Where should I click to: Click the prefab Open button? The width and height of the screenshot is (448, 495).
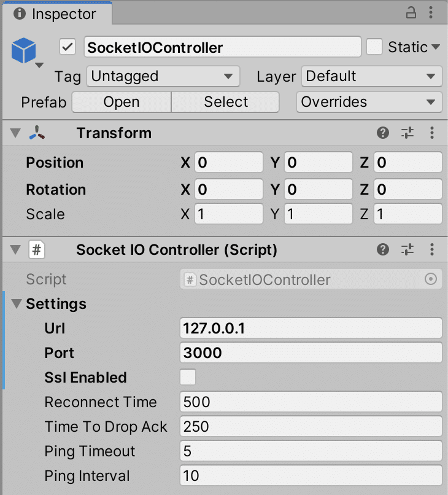click(122, 102)
